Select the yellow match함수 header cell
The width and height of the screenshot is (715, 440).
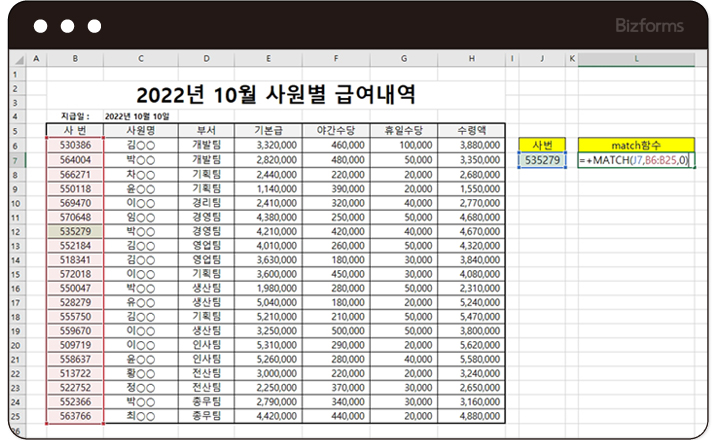(x=636, y=145)
